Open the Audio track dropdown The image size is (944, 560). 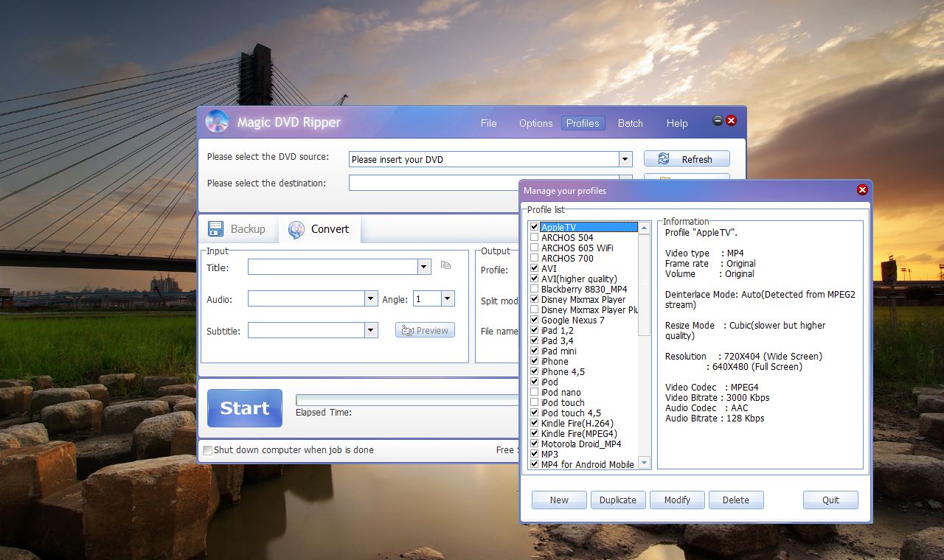[371, 298]
